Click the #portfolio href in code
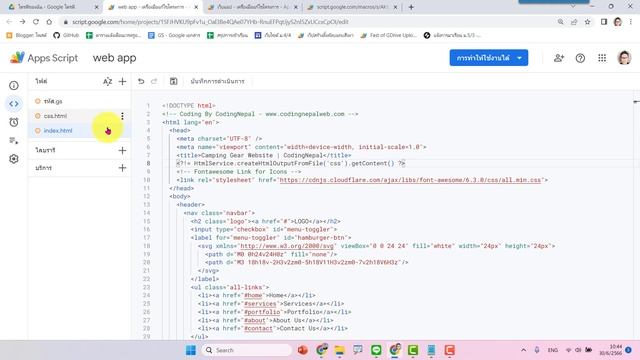Image resolution: width=640 pixels, height=360 pixels. pos(262,312)
